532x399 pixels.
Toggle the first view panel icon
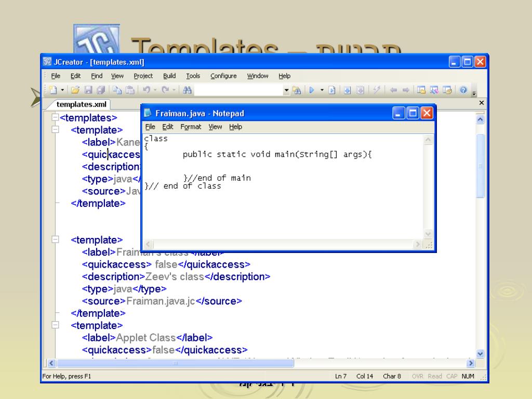click(421, 90)
